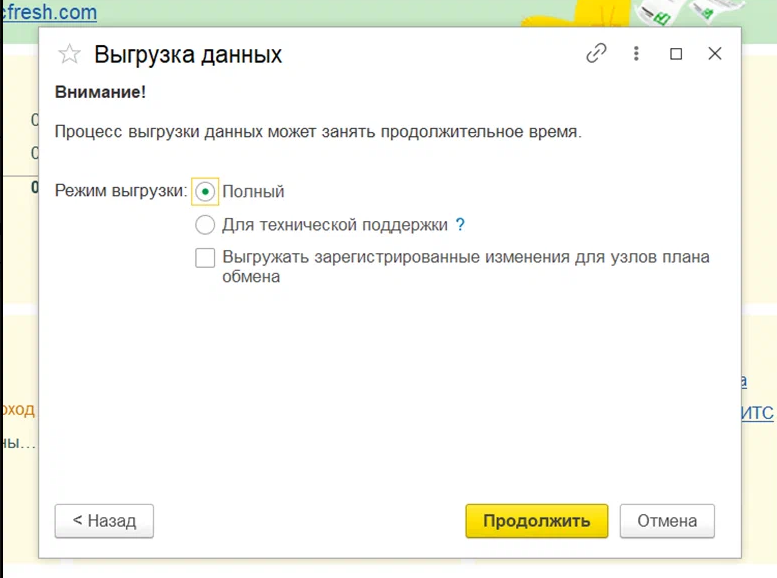This screenshot has height=578, width=777.
Task: Open the question mark help hint
Action: (x=460, y=225)
